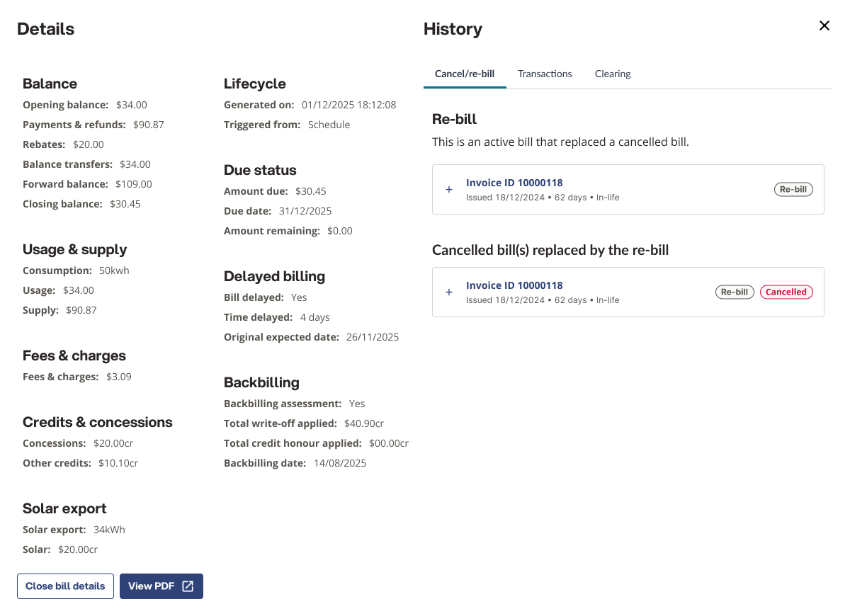Expand the cancelled invoice plus icon
The image size is (850, 616).
click(449, 292)
